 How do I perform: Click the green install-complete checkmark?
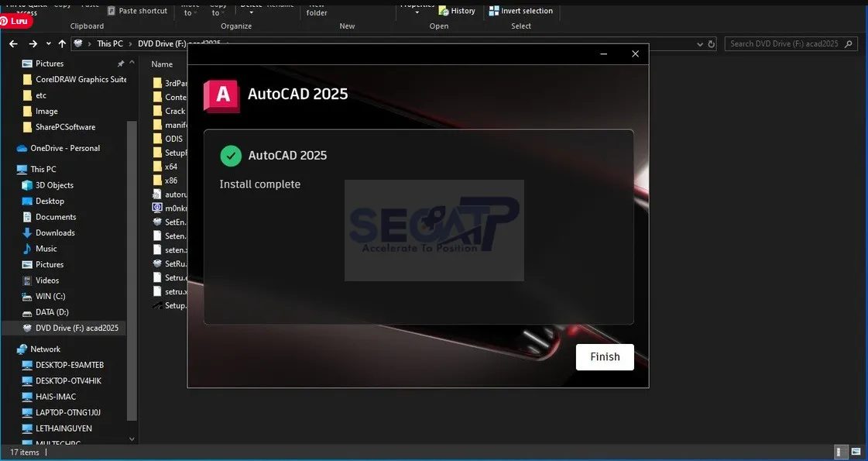(x=231, y=156)
